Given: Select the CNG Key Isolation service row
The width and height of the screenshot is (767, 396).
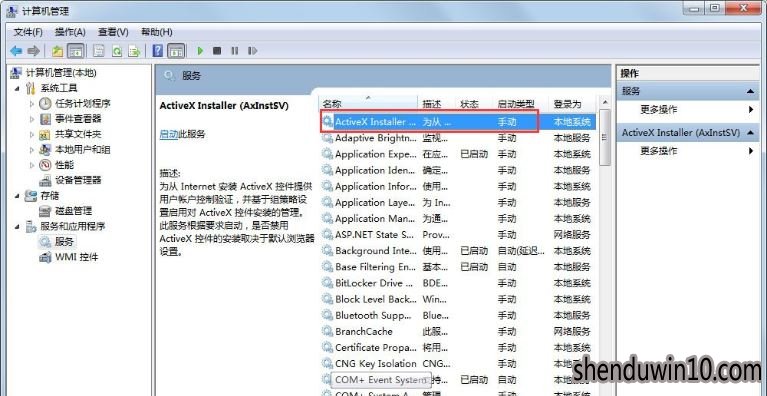Looking at the screenshot, I should pos(458,364).
